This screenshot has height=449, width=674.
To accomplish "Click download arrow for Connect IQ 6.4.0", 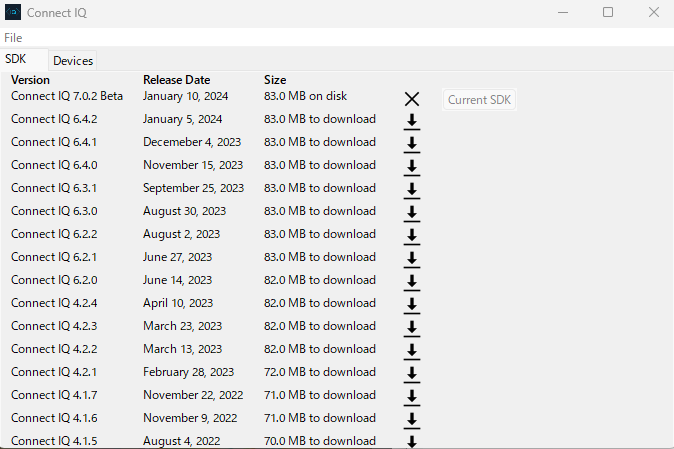I will tap(411, 167).
